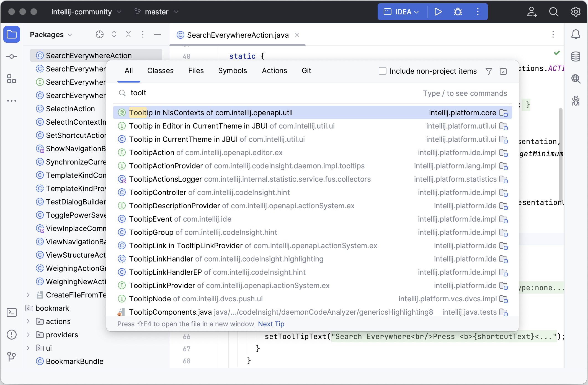Enable the Include non-project items checkbox
The height and width of the screenshot is (385, 588).
click(x=383, y=71)
